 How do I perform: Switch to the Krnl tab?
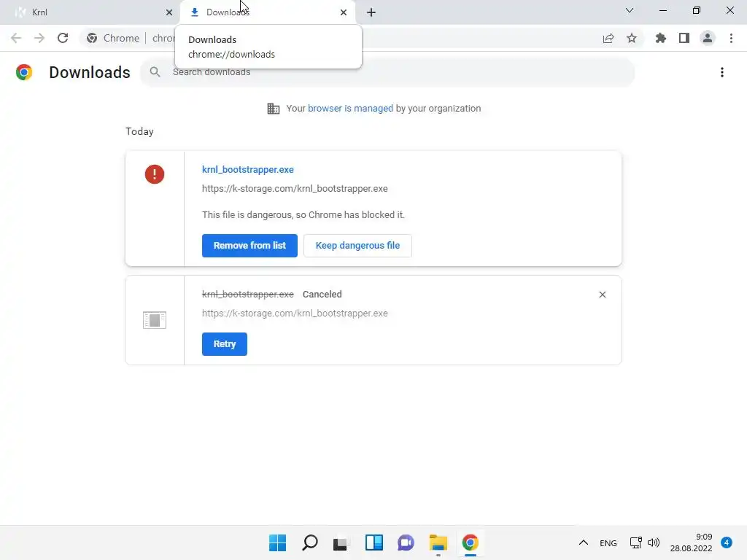tap(90, 12)
